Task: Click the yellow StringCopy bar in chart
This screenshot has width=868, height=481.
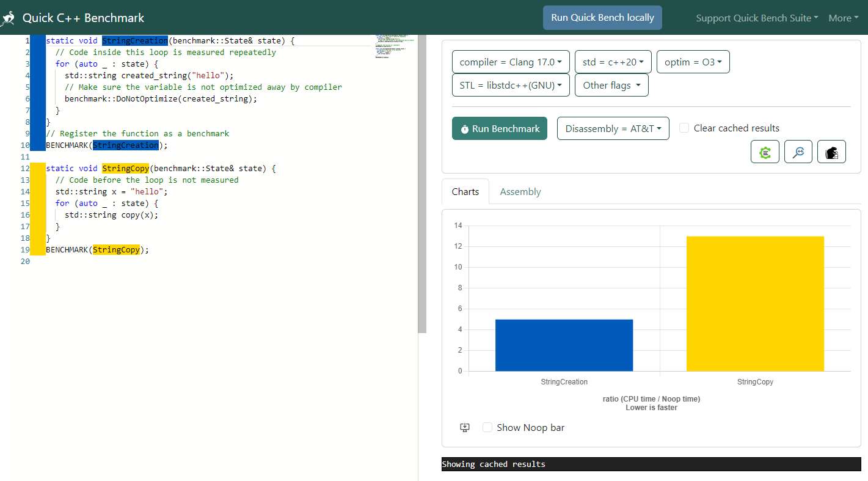Action: [x=755, y=304]
